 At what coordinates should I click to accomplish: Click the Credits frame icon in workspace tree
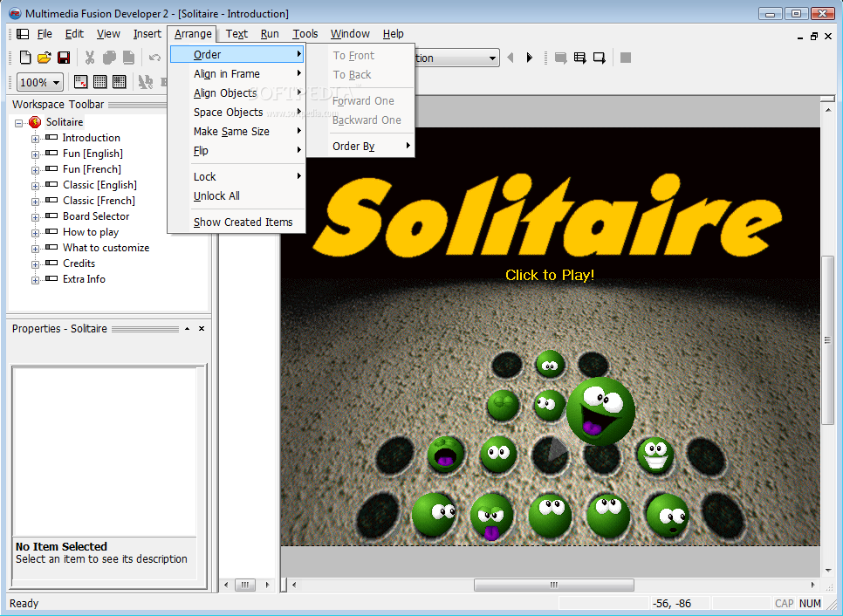(51, 264)
